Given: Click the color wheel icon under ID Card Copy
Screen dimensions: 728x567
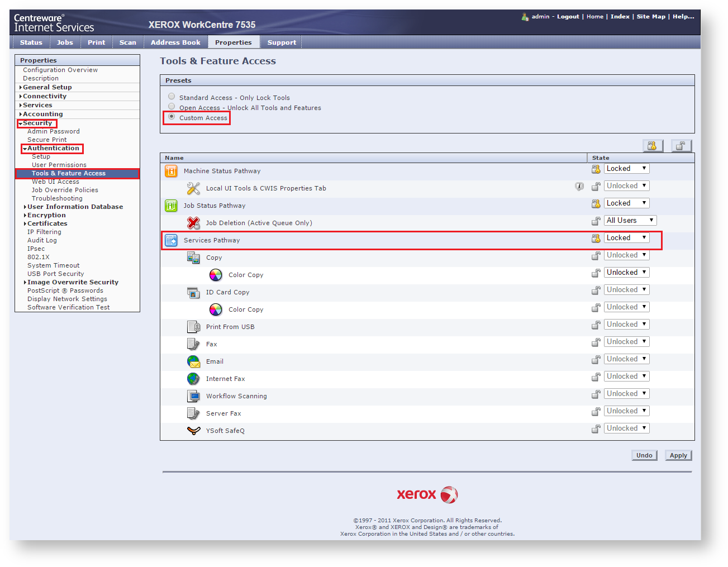Looking at the screenshot, I should [216, 309].
